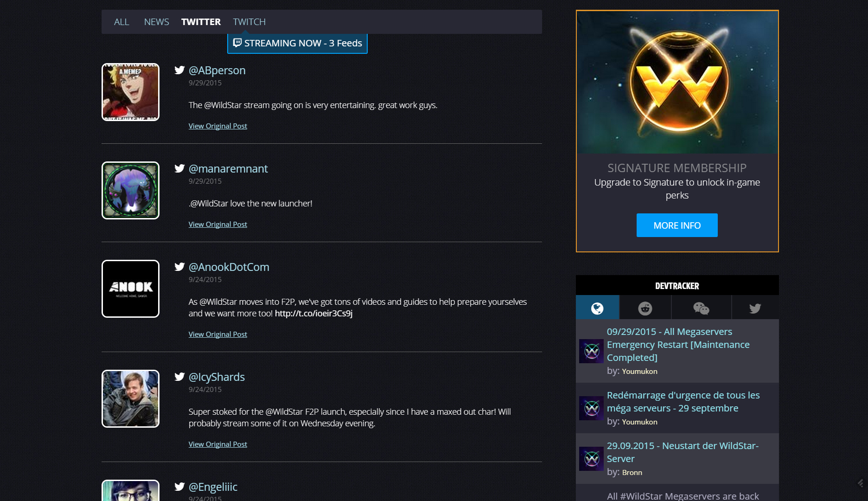The height and width of the screenshot is (501, 868).
Task: Open the TWITCH tab
Action: (249, 22)
